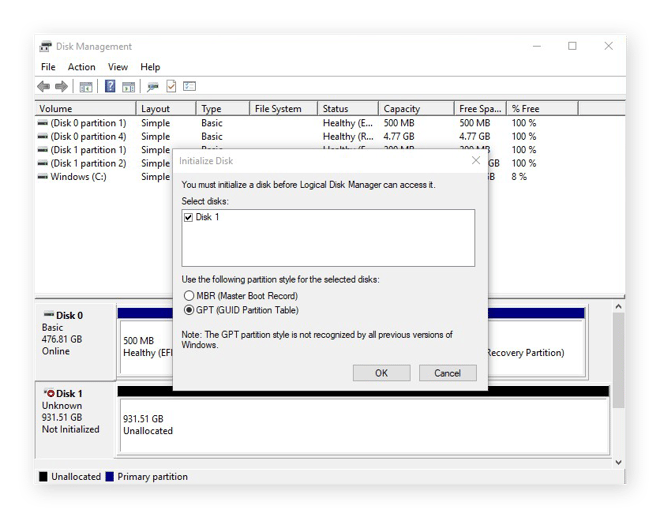Viewport: 660px width, 517px height.
Task: Open the Help menu
Action: coord(150,67)
